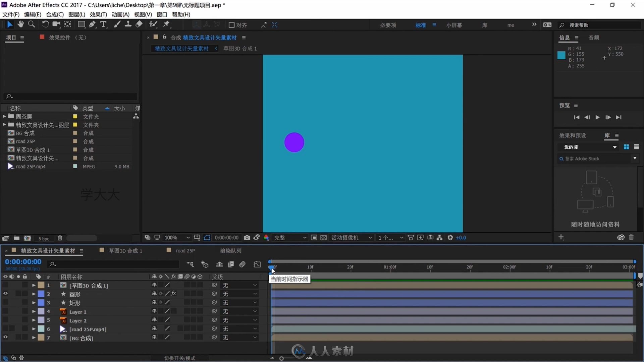Expand the 圆形 layer properties
The image size is (644, 362).
(34, 294)
